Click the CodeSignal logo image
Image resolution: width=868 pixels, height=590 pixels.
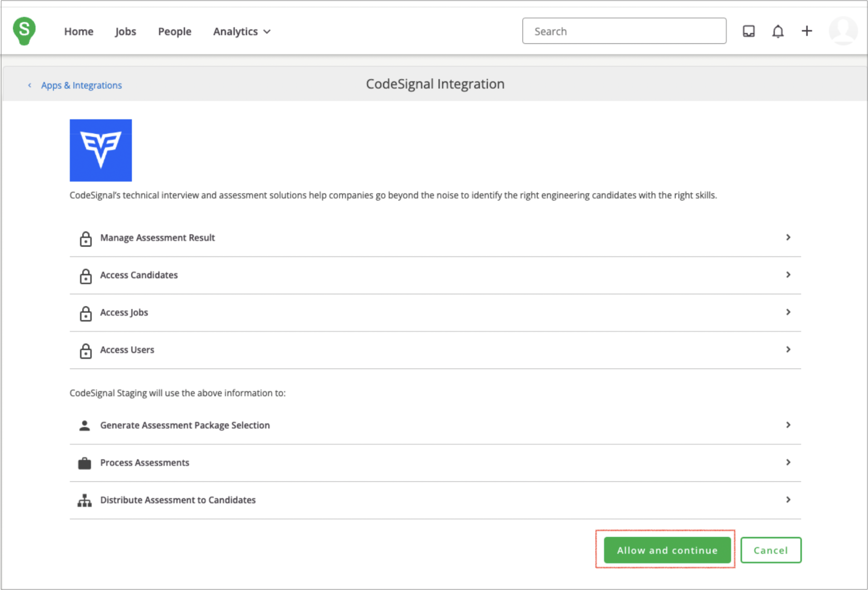point(101,150)
